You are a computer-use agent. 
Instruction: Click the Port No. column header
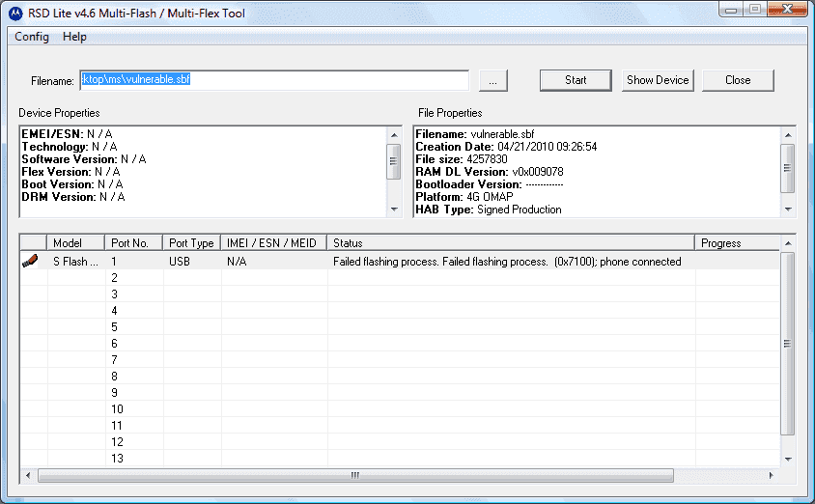point(134,242)
